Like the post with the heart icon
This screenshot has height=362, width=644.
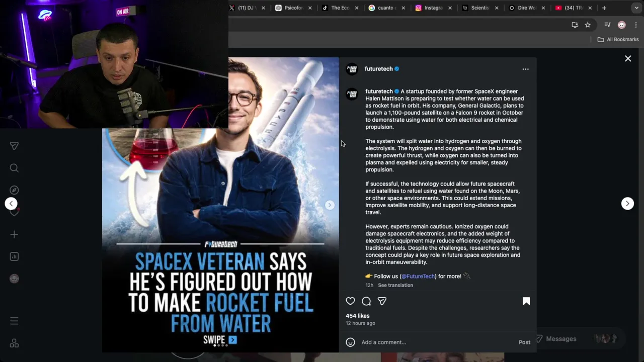coord(350,301)
